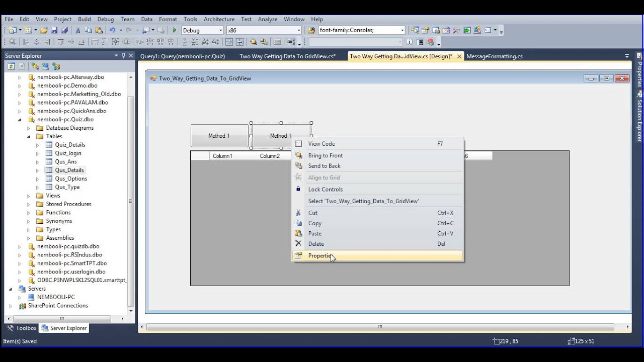This screenshot has width=644, height=362.
Task: Click the Save toolbar icon
Action: (x=54, y=30)
